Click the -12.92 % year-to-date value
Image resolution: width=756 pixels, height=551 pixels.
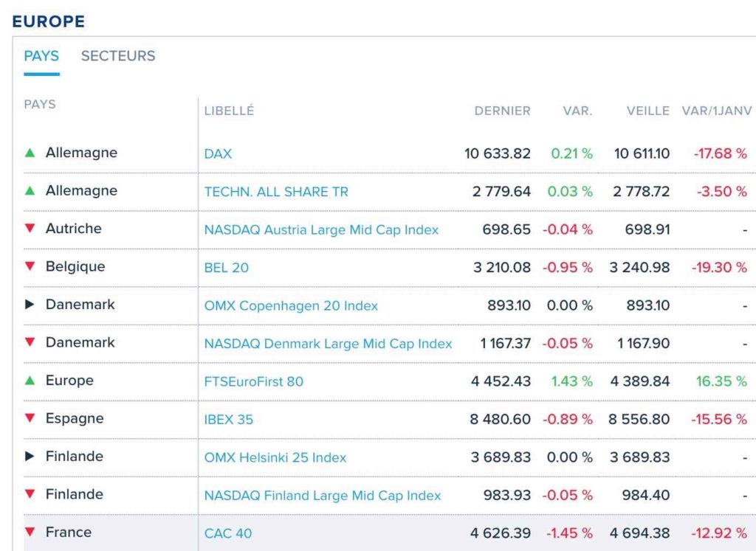pos(719,533)
